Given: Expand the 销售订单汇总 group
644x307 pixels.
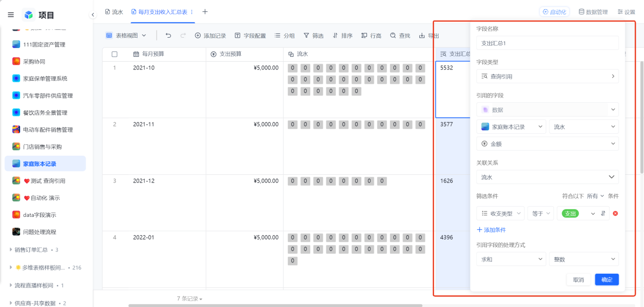Looking at the screenshot, I should click(x=11, y=250).
